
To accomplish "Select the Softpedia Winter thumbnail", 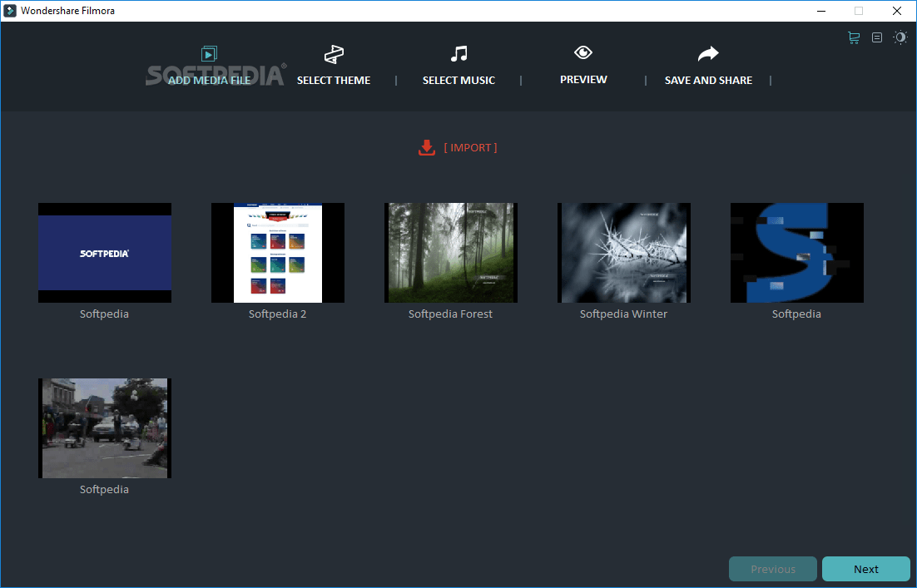I will [624, 253].
